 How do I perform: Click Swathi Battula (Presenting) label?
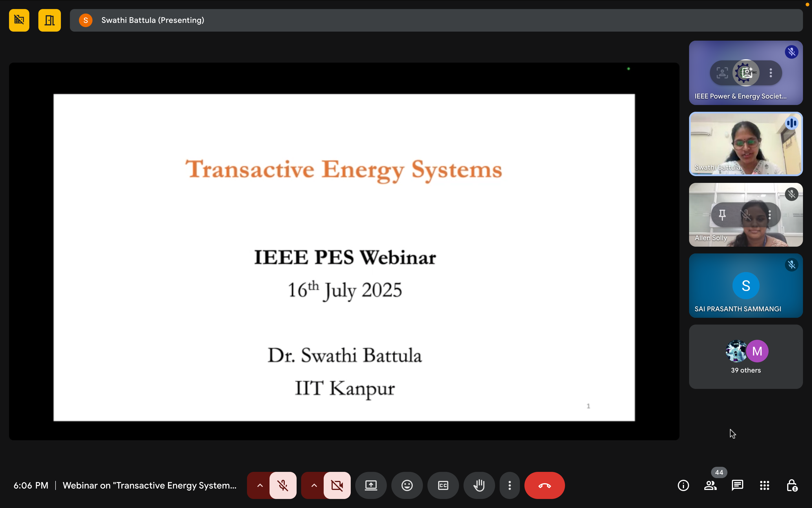pos(153,20)
